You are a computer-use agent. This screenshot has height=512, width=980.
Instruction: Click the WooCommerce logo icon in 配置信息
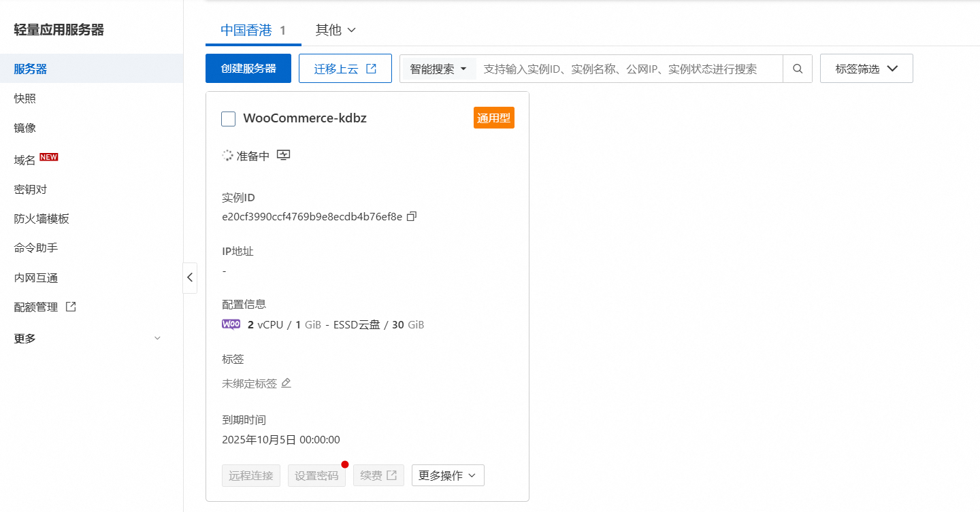coord(231,324)
